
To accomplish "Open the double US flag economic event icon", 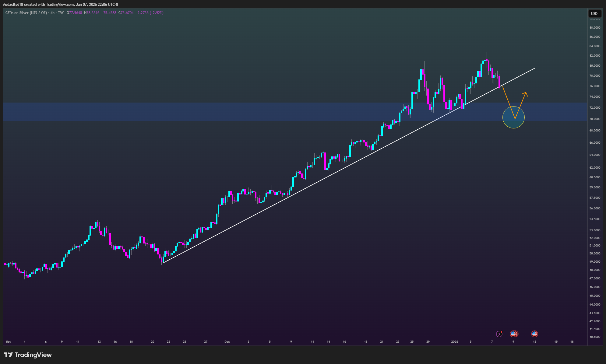I will (x=514, y=334).
